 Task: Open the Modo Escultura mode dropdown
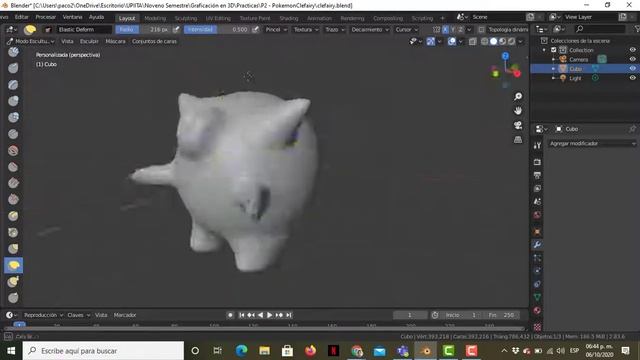click(x=31, y=41)
